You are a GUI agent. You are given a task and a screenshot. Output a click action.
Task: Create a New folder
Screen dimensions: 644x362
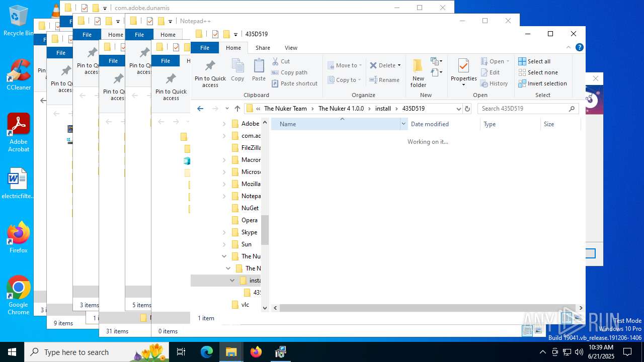coord(418,73)
